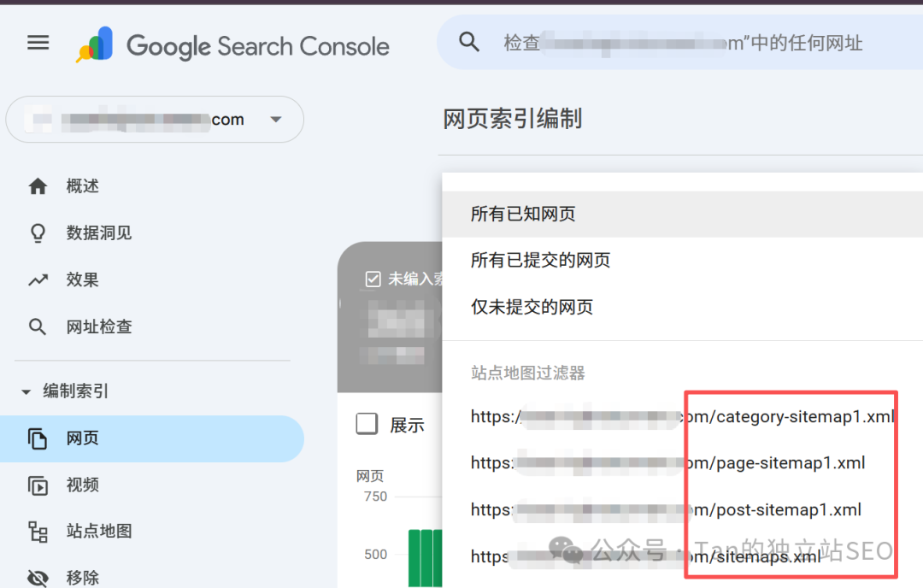The image size is (923, 588).
Task: Click the 效果 trend arrow icon
Action: point(38,280)
